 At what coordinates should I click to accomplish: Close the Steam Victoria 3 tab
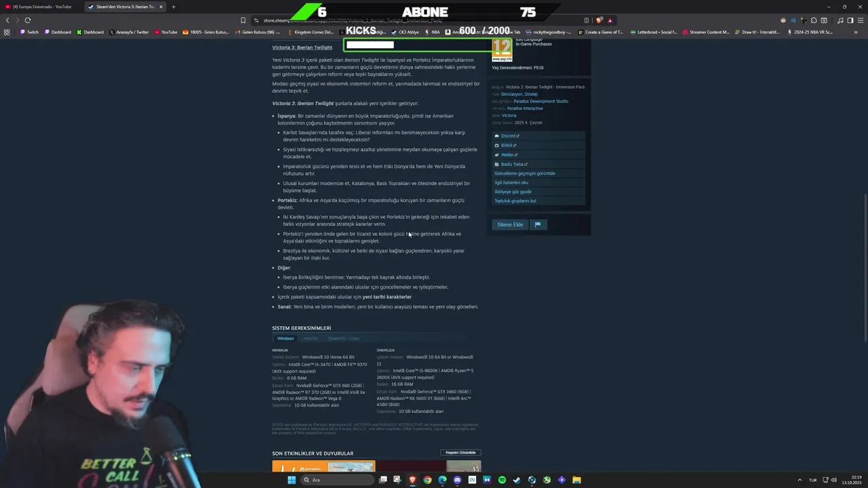click(x=161, y=7)
